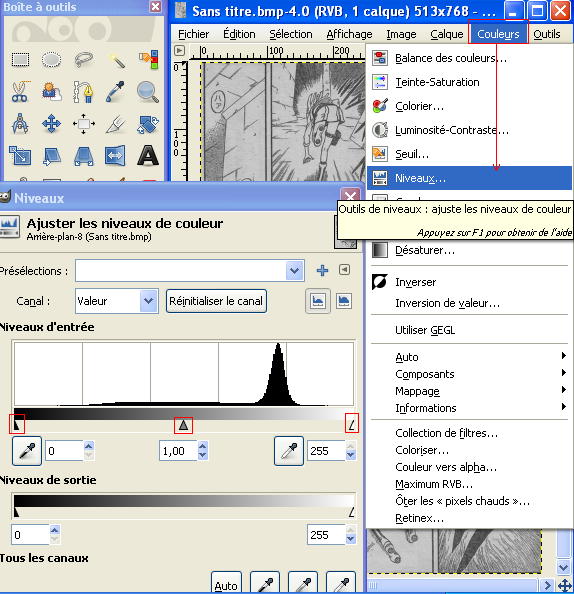The image size is (574, 594).
Task: Select the Rectangle Select tool
Action: [20, 59]
